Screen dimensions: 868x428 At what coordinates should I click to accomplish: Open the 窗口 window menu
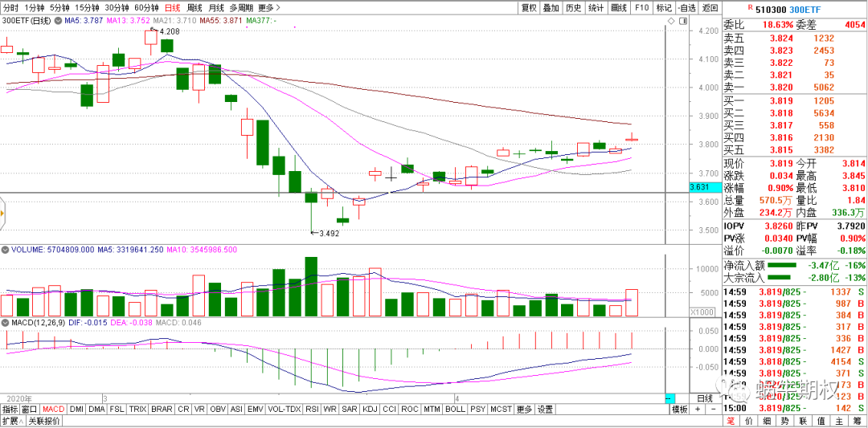30,410
